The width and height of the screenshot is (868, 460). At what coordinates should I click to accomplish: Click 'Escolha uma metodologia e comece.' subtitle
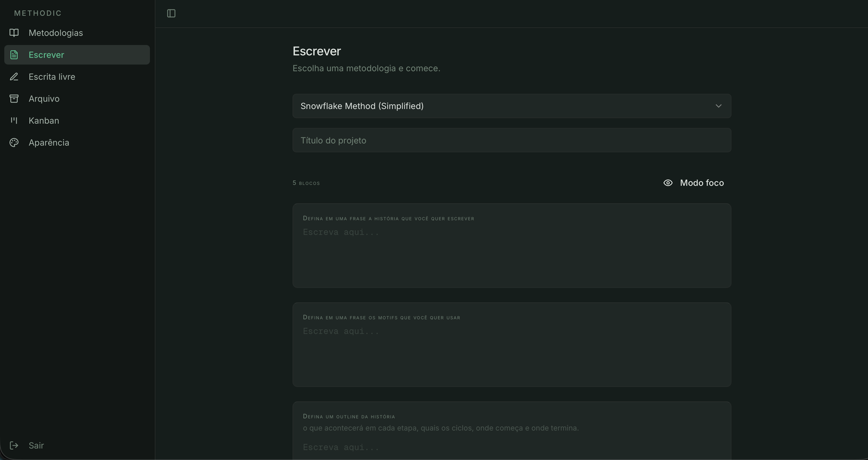point(366,68)
